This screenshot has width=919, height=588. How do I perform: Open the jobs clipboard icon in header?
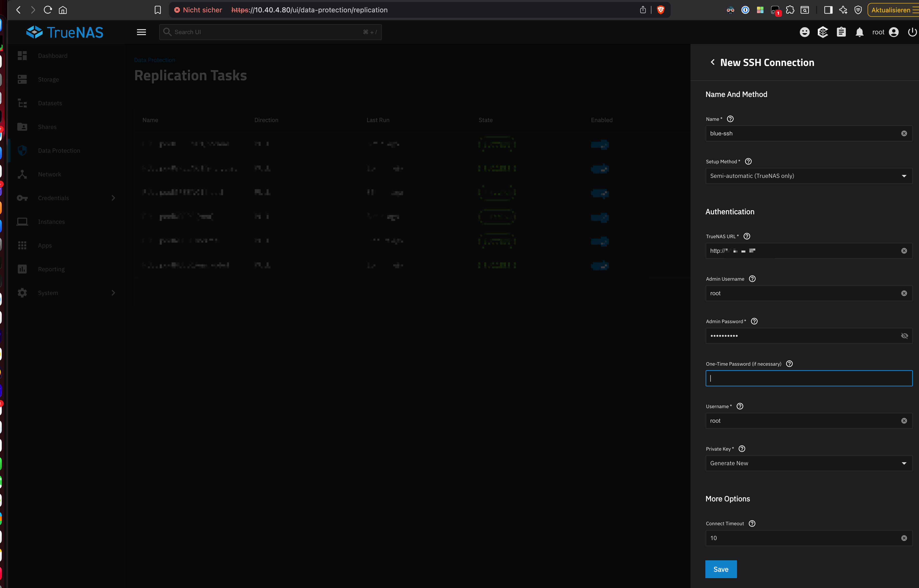click(841, 32)
